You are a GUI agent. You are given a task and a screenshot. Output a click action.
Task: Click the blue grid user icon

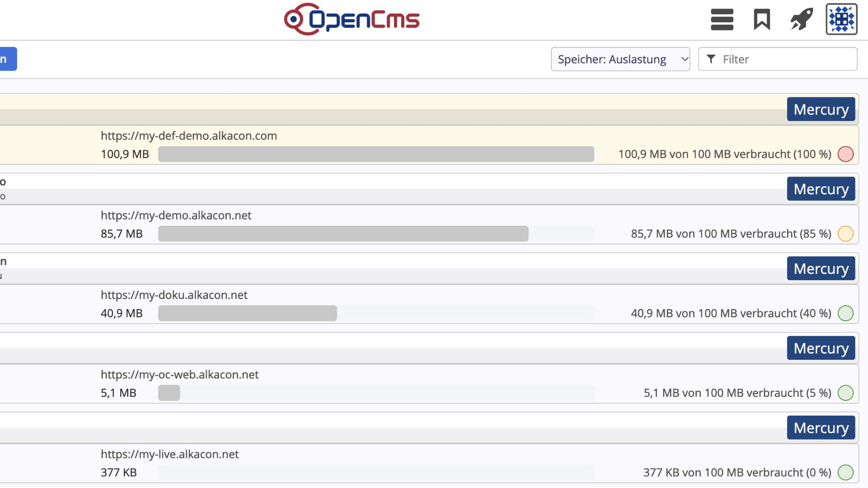pos(841,19)
